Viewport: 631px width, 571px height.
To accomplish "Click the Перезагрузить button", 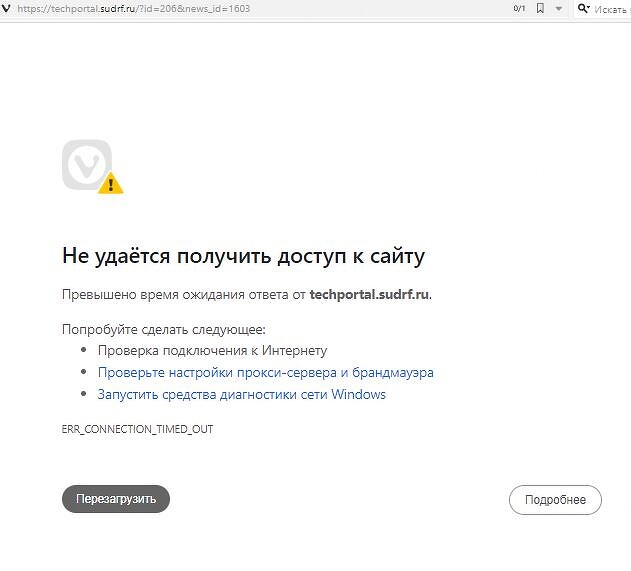I will 116,499.
